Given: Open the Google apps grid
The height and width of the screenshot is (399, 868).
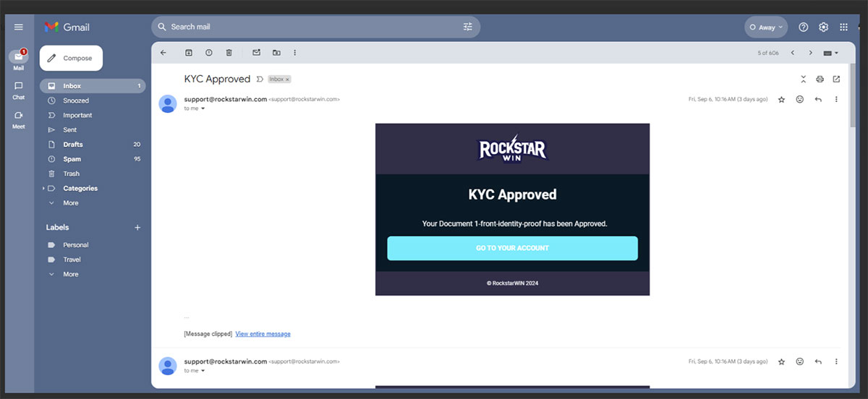Looking at the screenshot, I should (843, 27).
